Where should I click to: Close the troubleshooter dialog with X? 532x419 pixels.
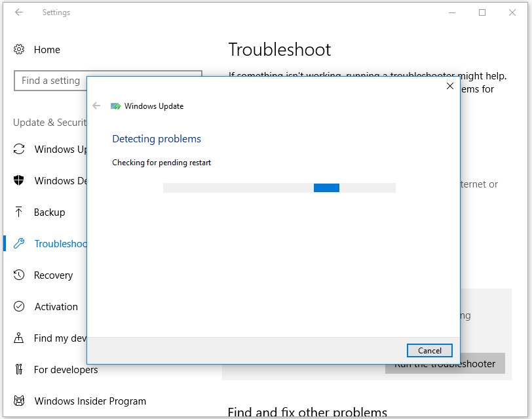450,86
